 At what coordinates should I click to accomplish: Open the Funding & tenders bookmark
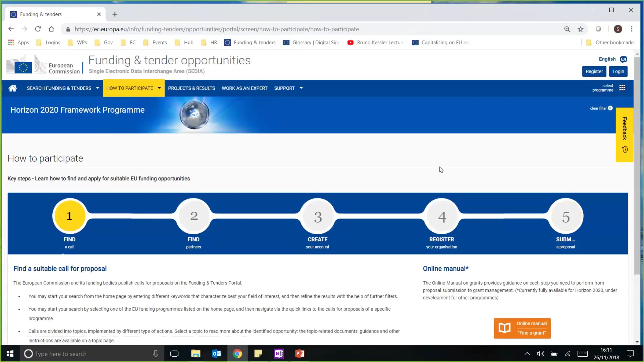[x=250, y=42]
